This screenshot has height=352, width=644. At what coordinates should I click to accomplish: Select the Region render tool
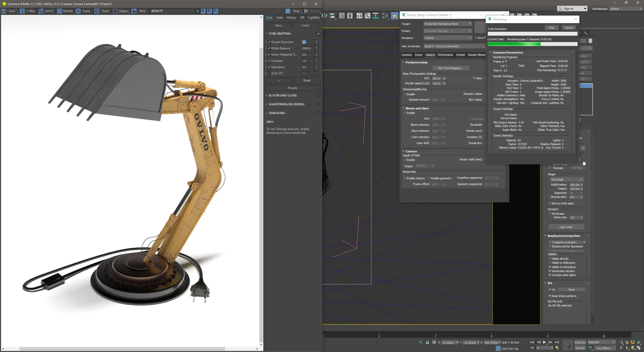tap(115, 11)
